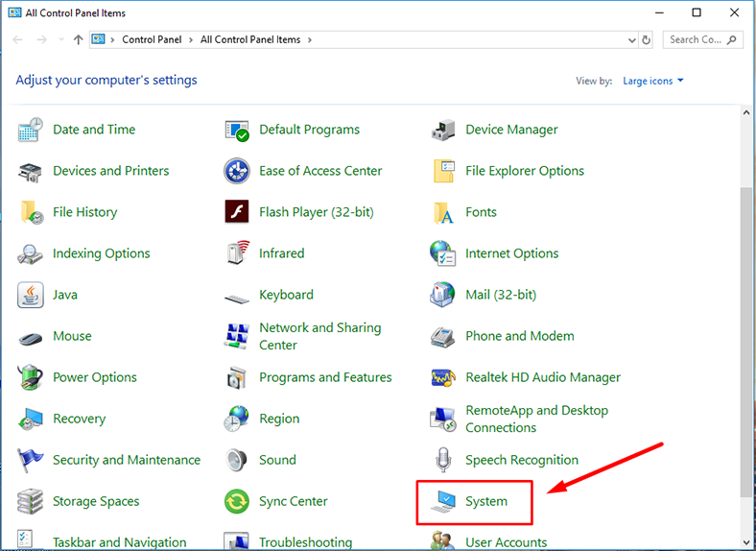Click the scrollbar up arrow
Image resolution: width=756 pixels, height=551 pixels.
point(746,112)
